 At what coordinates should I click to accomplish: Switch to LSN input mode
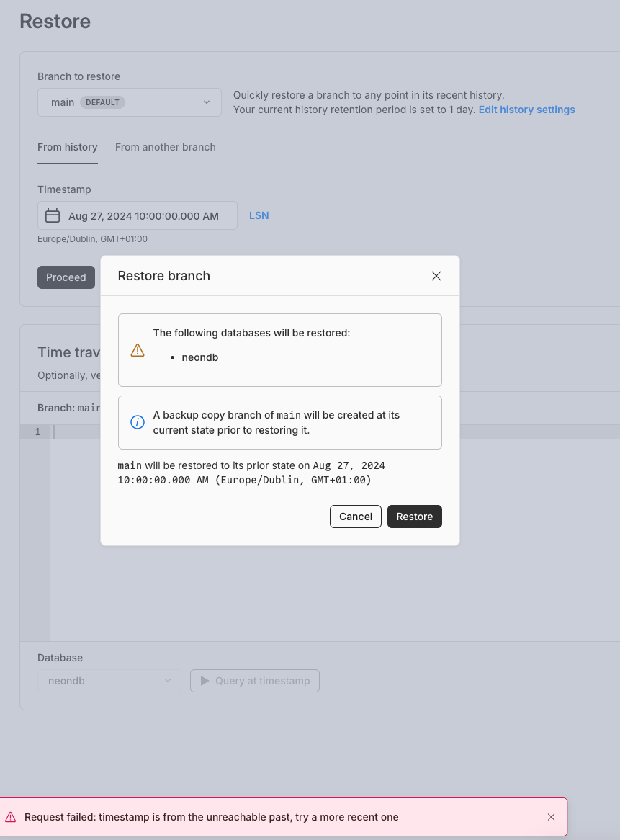(259, 215)
